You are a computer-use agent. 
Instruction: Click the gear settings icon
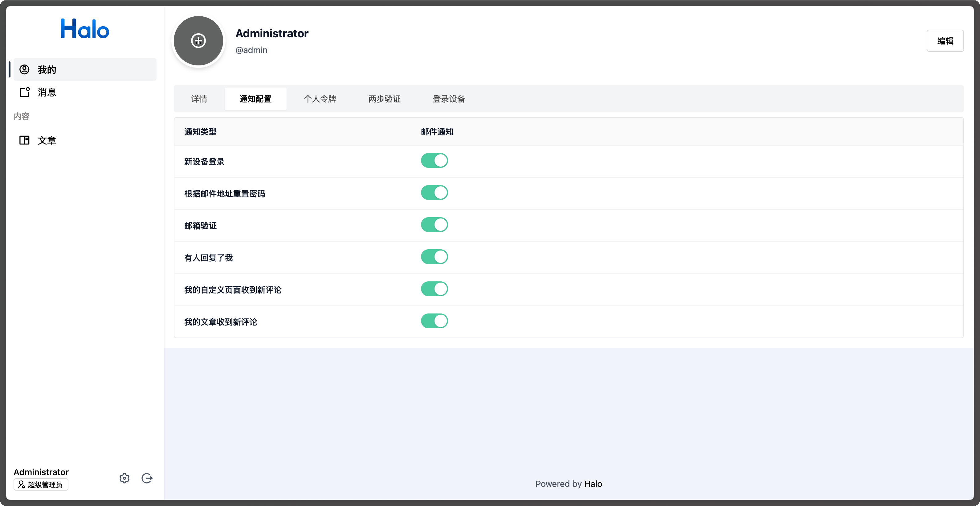pos(125,478)
